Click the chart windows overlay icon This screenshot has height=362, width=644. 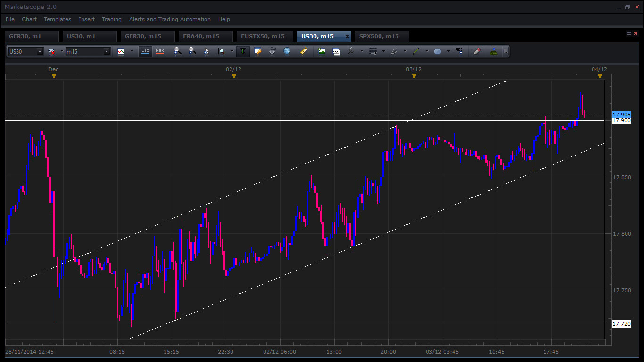(x=336, y=51)
